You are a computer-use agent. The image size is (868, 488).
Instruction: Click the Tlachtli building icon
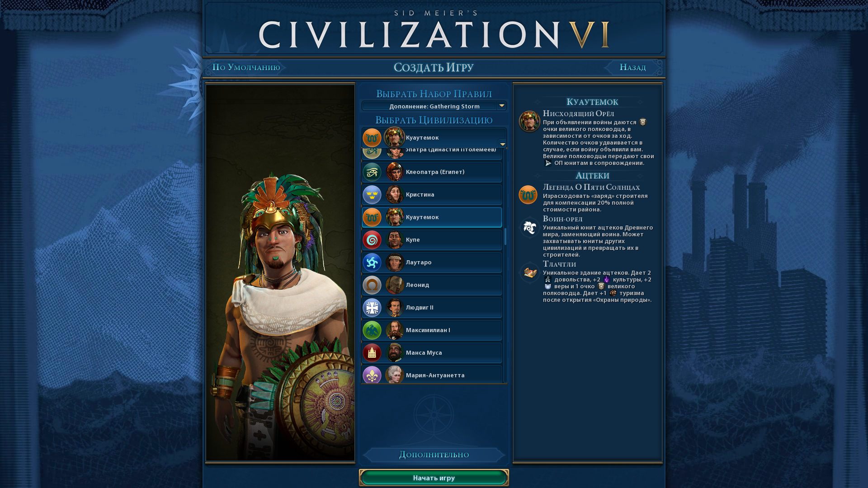[529, 272]
